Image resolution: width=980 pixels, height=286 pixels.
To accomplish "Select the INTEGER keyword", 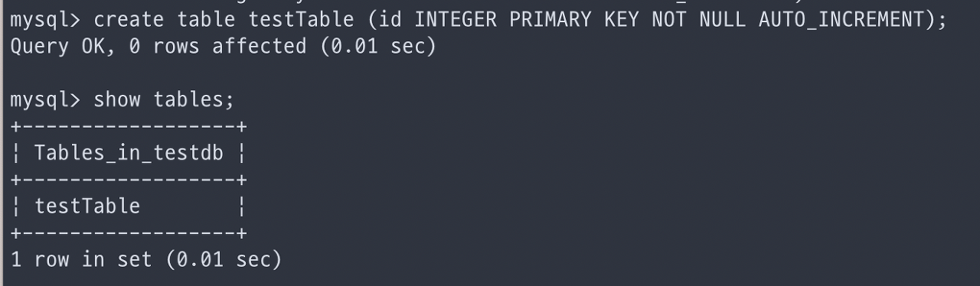I will click(x=456, y=19).
